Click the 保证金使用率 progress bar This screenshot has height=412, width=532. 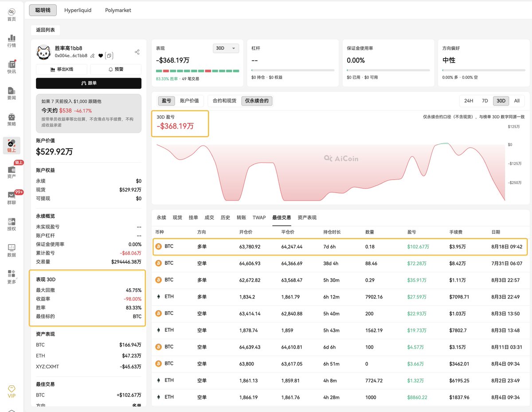tap(388, 70)
